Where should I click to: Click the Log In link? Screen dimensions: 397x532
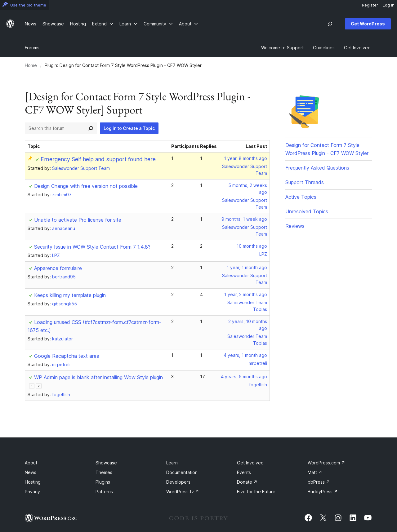pyautogui.click(x=388, y=5)
